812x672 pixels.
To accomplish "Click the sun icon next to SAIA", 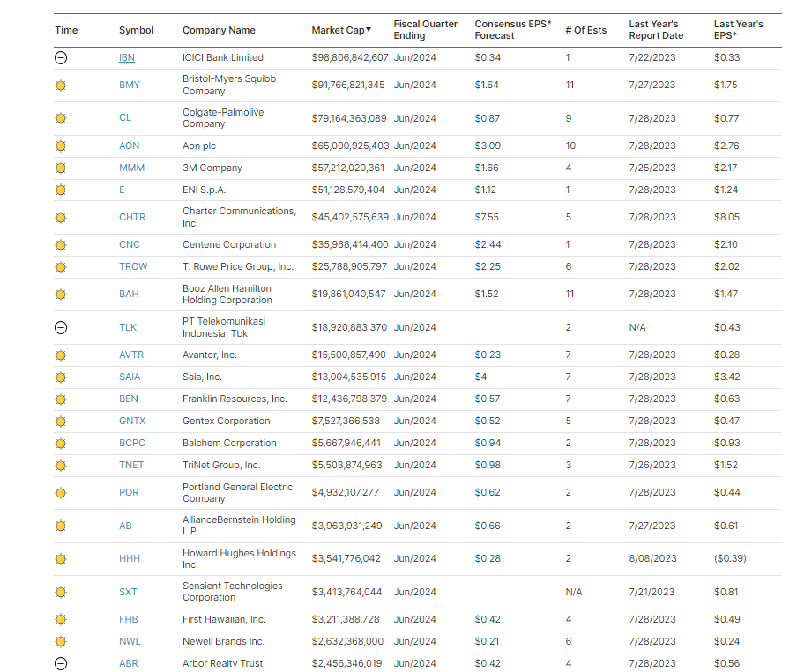I will [61, 377].
